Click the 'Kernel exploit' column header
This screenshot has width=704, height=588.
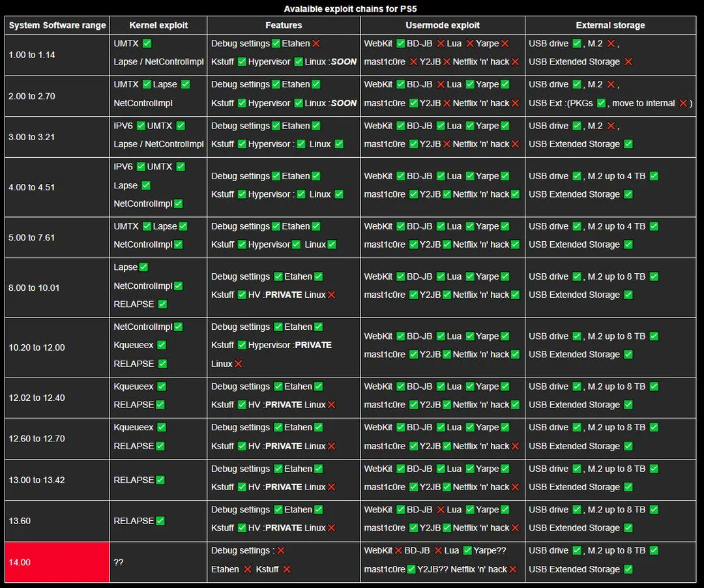[x=158, y=25]
